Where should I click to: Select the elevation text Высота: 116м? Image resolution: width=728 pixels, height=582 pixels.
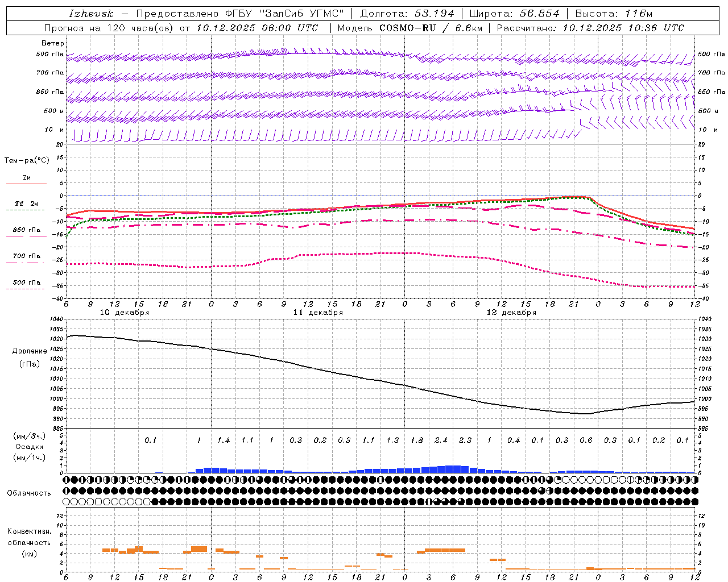coord(614,14)
